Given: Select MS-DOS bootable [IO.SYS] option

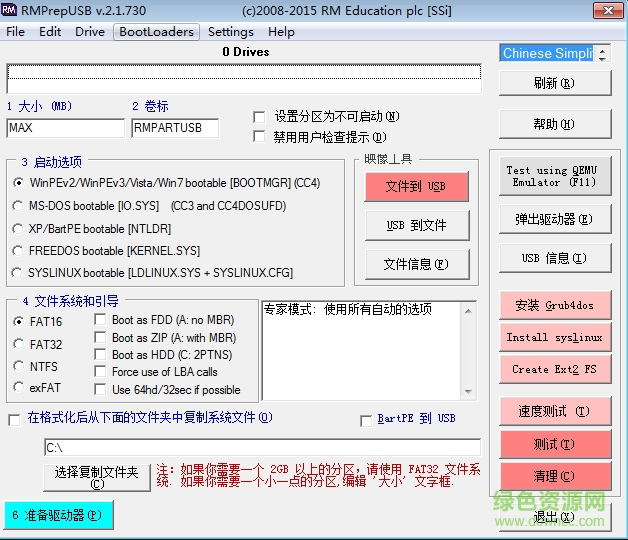Looking at the screenshot, I should tap(18, 206).
